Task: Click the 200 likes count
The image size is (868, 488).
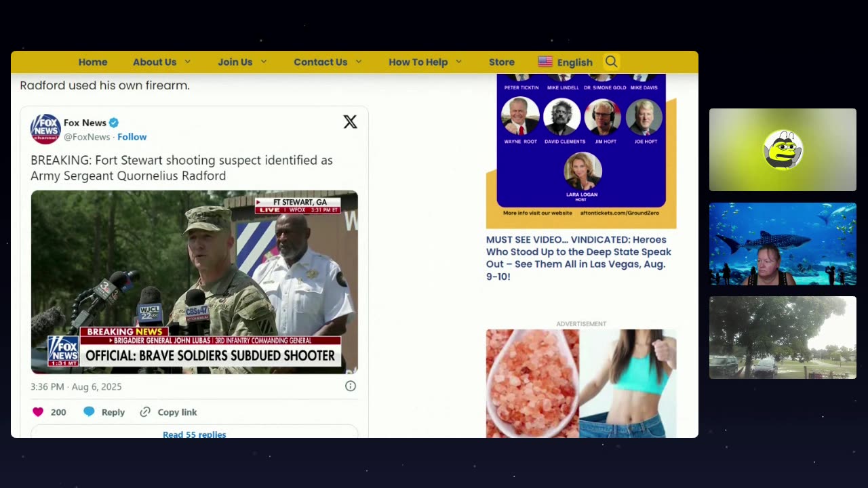Action: [x=58, y=412]
